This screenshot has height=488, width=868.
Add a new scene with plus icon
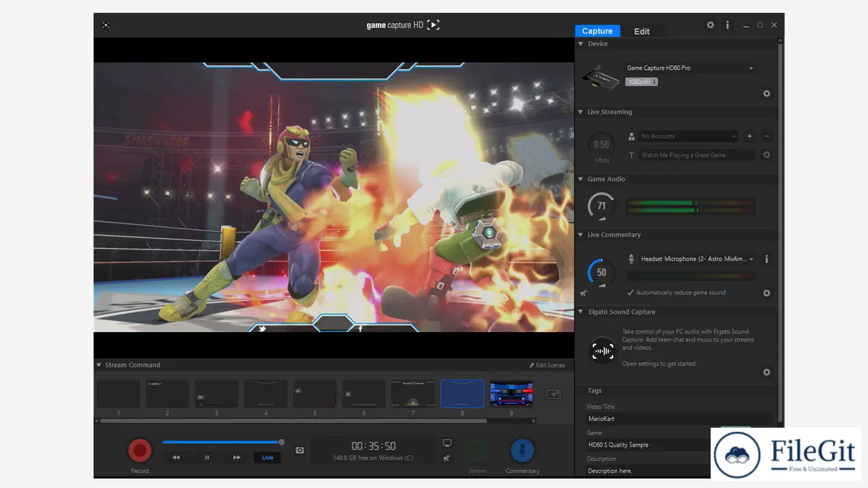(x=553, y=394)
